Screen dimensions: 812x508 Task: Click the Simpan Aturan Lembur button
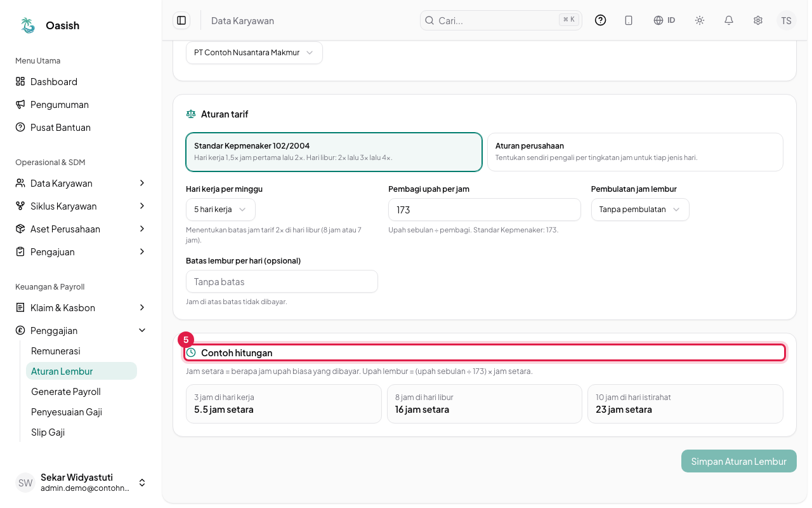739,462
